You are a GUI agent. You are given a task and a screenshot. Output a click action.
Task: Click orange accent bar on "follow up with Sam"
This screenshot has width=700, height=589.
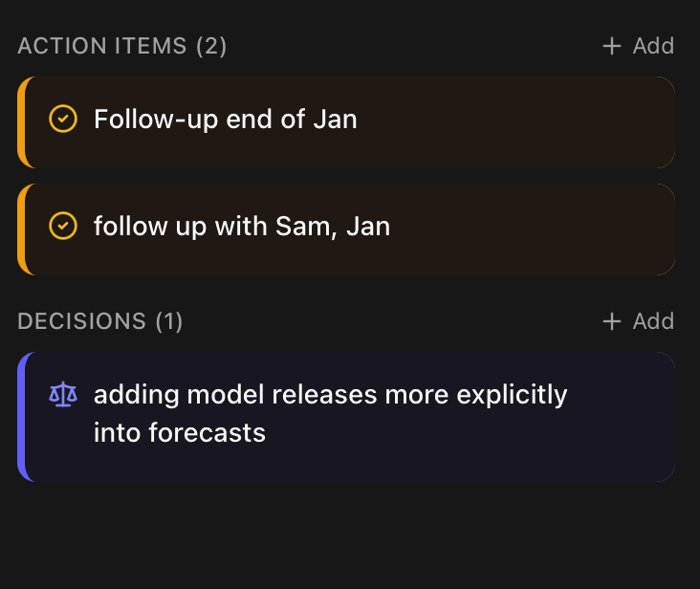tap(21, 229)
